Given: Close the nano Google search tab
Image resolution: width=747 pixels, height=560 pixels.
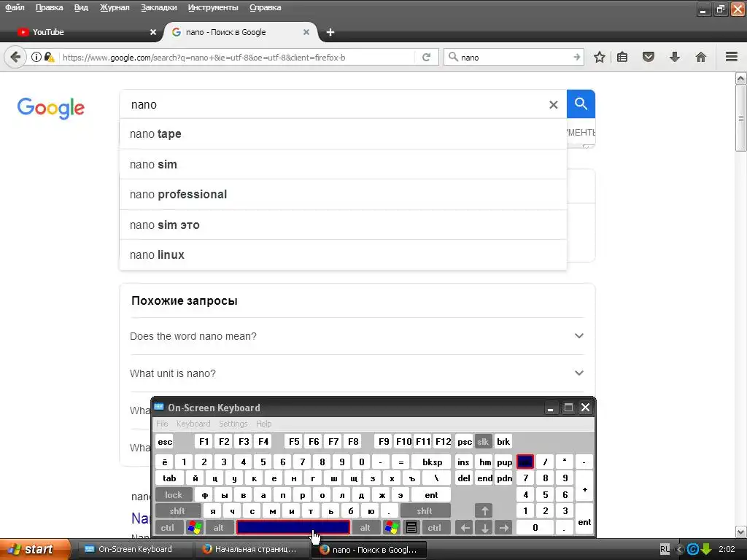Looking at the screenshot, I should [x=306, y=32].
